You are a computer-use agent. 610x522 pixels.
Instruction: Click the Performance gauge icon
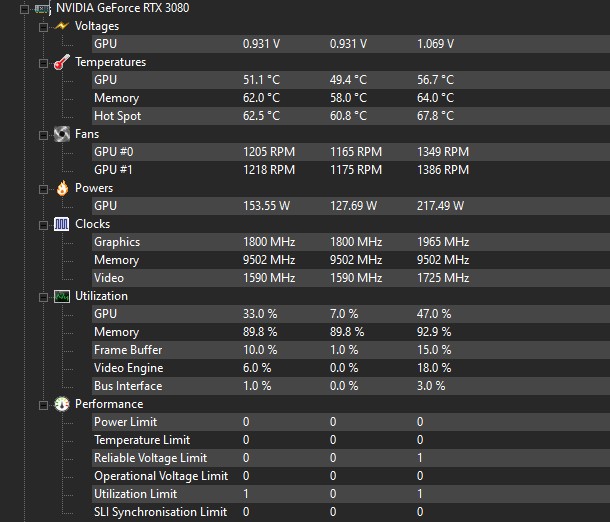(61, 404)
